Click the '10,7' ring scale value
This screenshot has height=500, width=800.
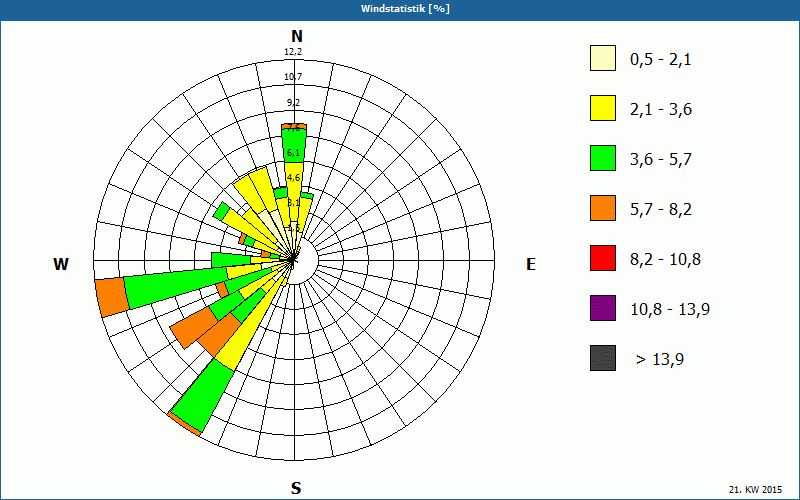(293, 77)
